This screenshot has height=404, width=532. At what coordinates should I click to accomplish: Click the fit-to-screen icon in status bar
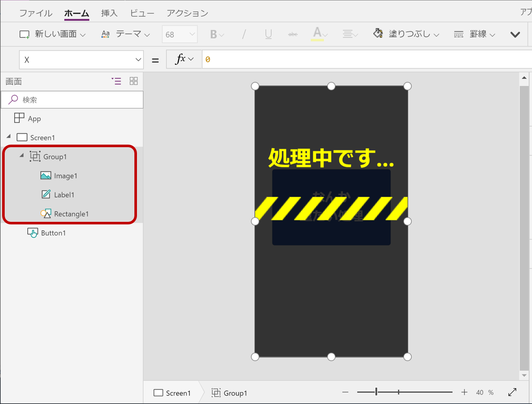[512, 392]
